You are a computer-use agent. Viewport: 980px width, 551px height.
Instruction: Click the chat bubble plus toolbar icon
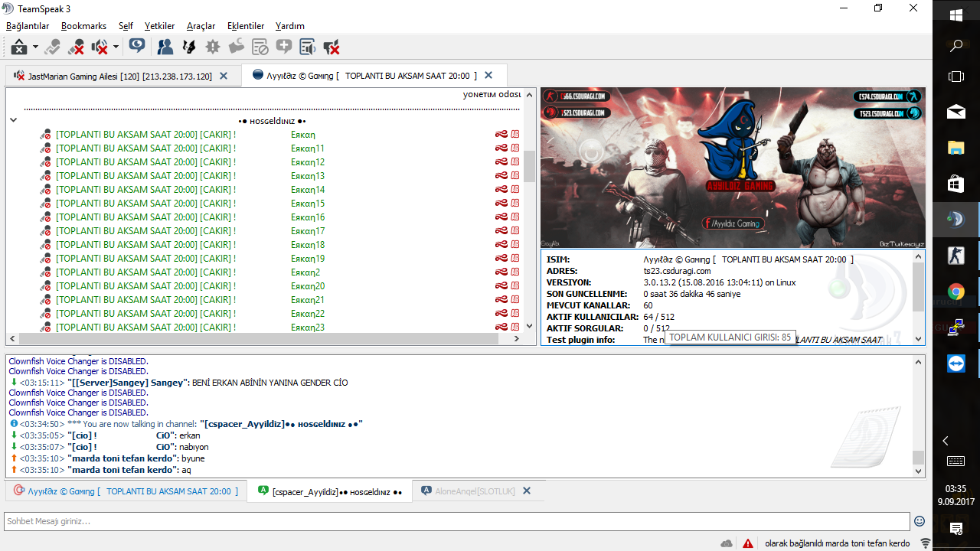point(284,47)
